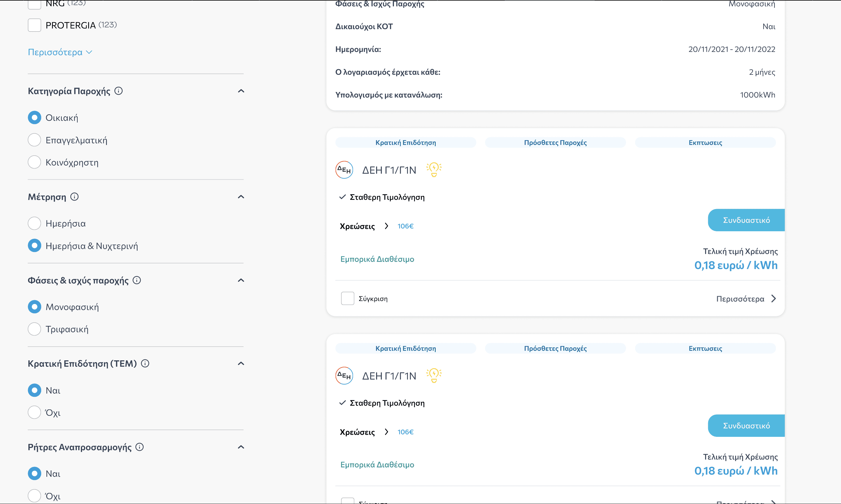
Task: Open Κρατική Επιδότηση tab in second card
Action: [x=406, y=348]
